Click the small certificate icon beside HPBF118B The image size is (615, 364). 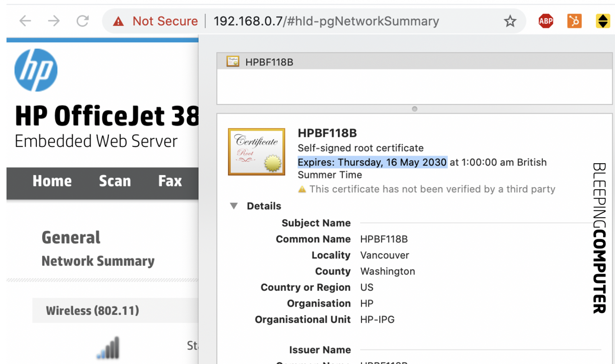point(232,61)
